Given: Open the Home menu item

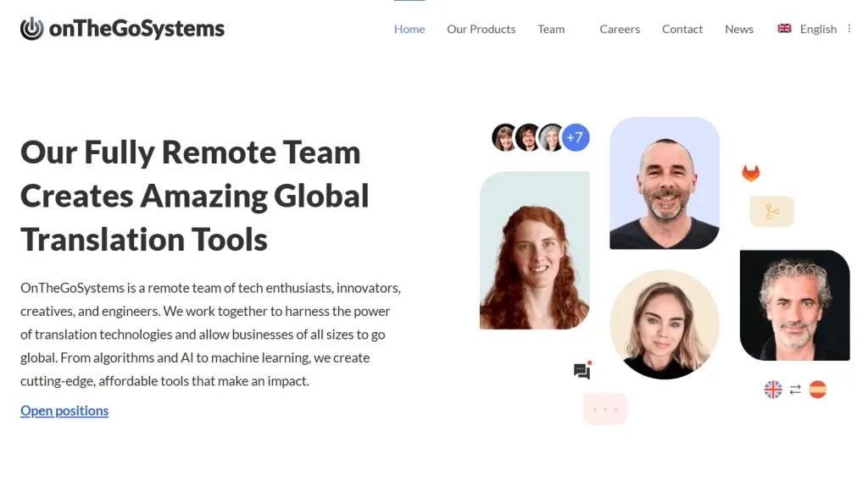Looking at the screenshot, I should [x=409, y=29].
